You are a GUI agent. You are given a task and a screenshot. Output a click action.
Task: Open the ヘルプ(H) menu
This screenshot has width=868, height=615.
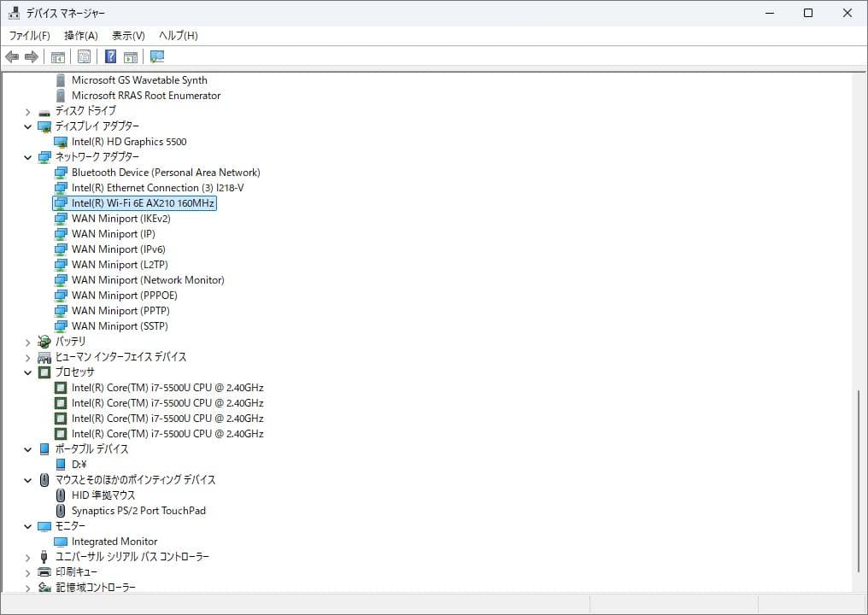pos(179,35)
